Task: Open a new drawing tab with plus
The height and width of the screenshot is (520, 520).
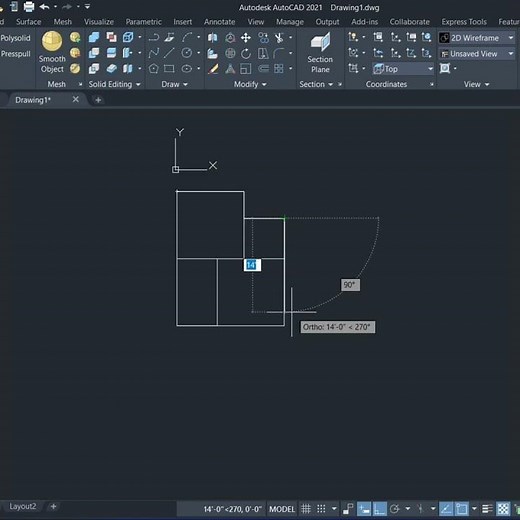Action: pos(98,100)
